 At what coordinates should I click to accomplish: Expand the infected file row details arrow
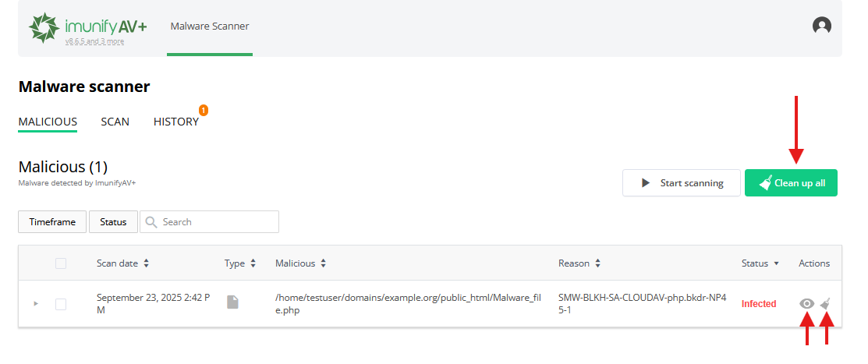[x=36, y=303]
